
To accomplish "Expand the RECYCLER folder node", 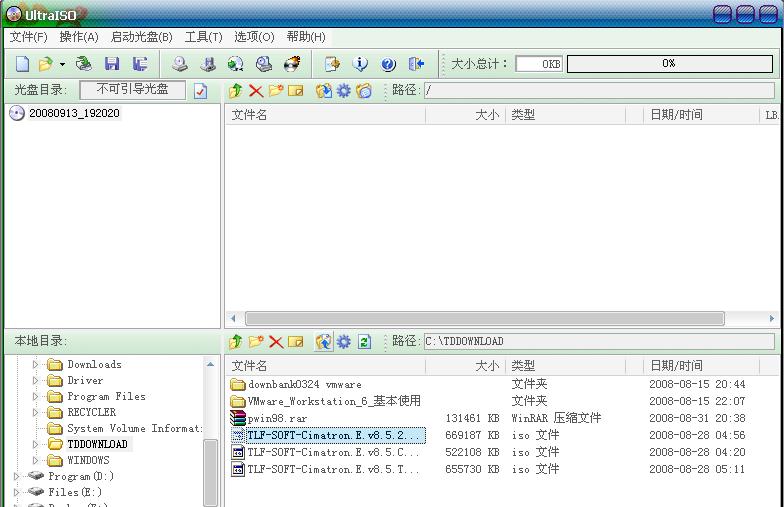I will [x=35, y=412].
